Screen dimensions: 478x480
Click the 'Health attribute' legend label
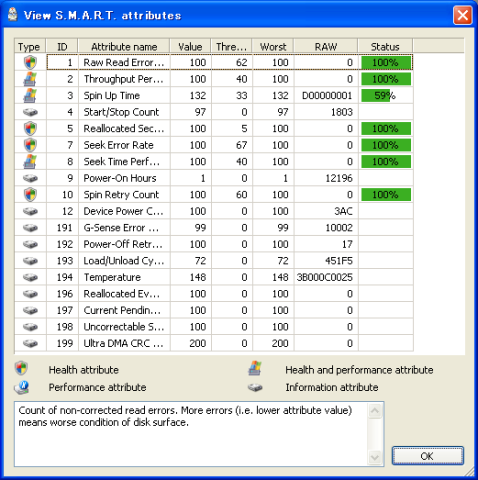pos(83,370)
